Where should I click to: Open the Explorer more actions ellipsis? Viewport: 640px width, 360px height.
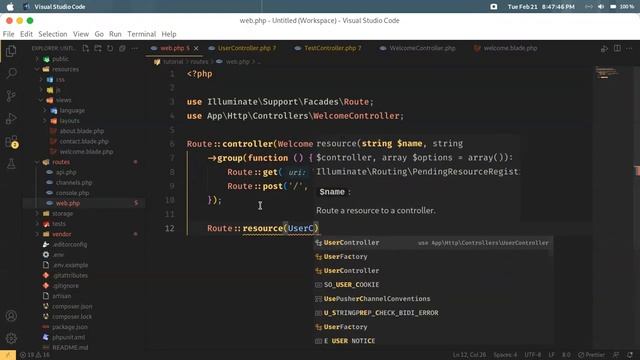(x=134, y=48)
